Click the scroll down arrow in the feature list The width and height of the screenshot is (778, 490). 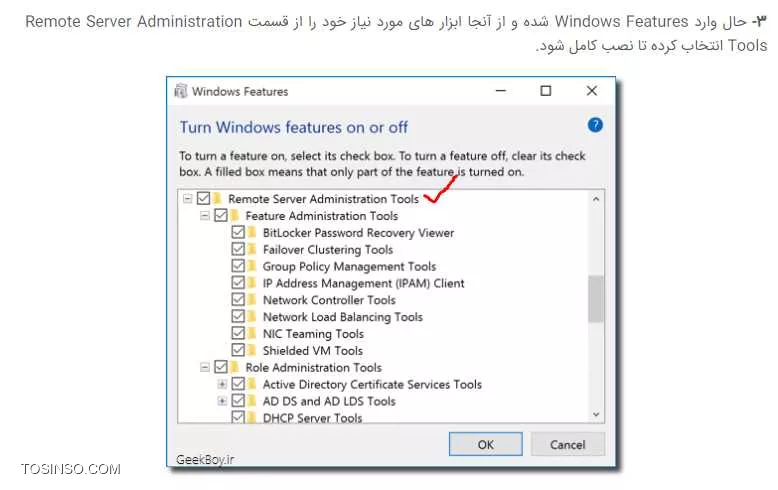click(x=596, y=413)
